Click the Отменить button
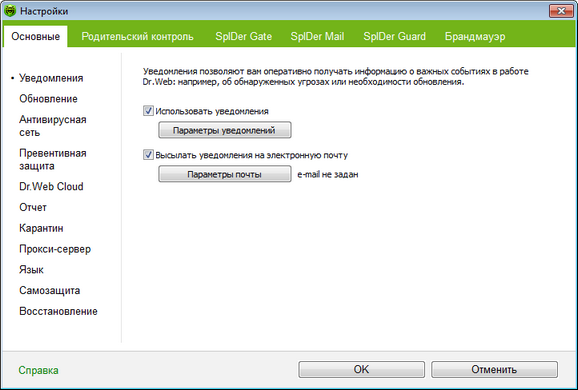This screenshot has height=390, width=578. [494, 369]
